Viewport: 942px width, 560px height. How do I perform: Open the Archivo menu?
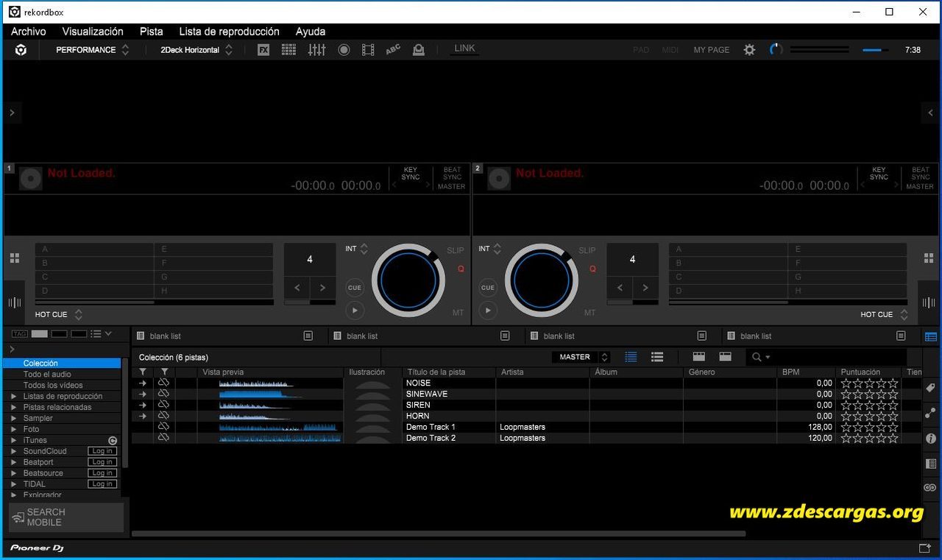29,32
